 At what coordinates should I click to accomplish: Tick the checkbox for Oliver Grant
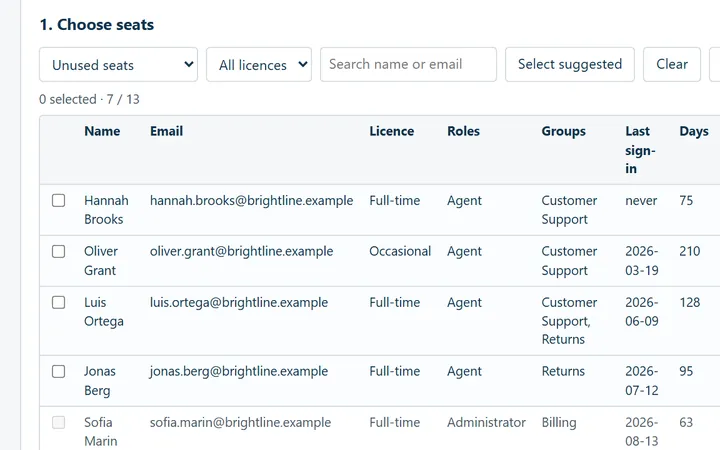point(58,252)
